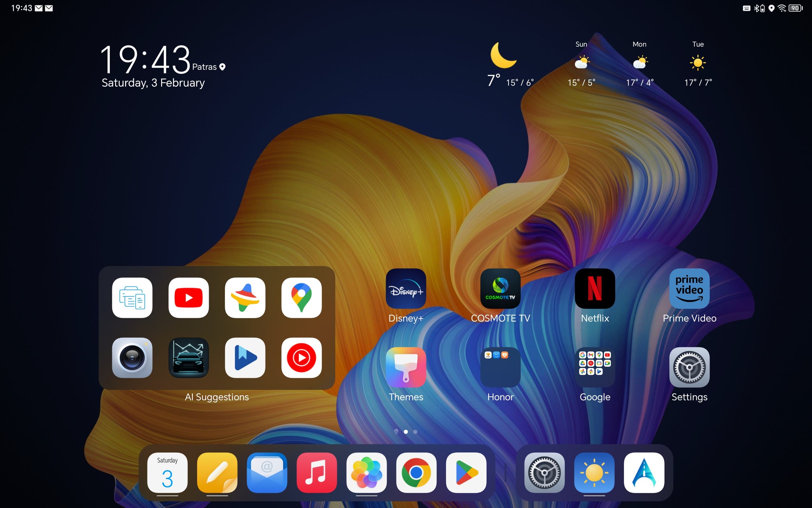Launch Music app in the dock
Screen dimensions: 812x508
click(317, 473)
